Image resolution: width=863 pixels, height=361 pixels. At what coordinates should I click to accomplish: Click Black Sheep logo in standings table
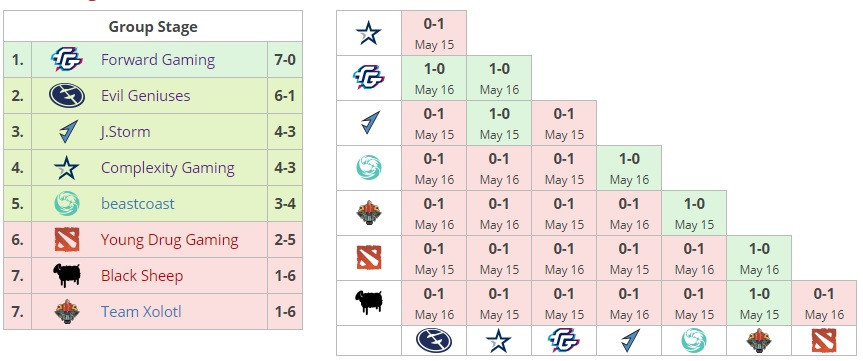click(x=67, y=276)
